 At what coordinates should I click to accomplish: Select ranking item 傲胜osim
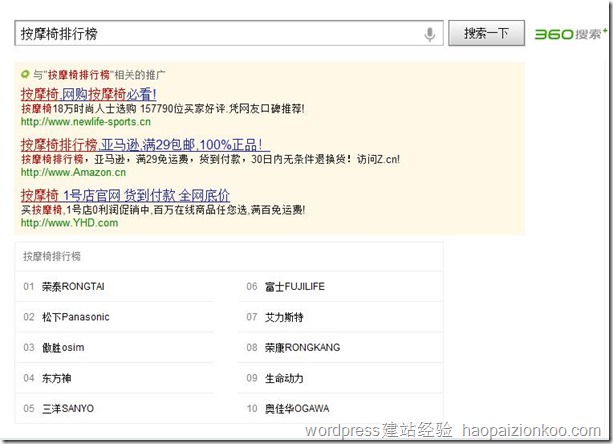click(x=63, y=347)
